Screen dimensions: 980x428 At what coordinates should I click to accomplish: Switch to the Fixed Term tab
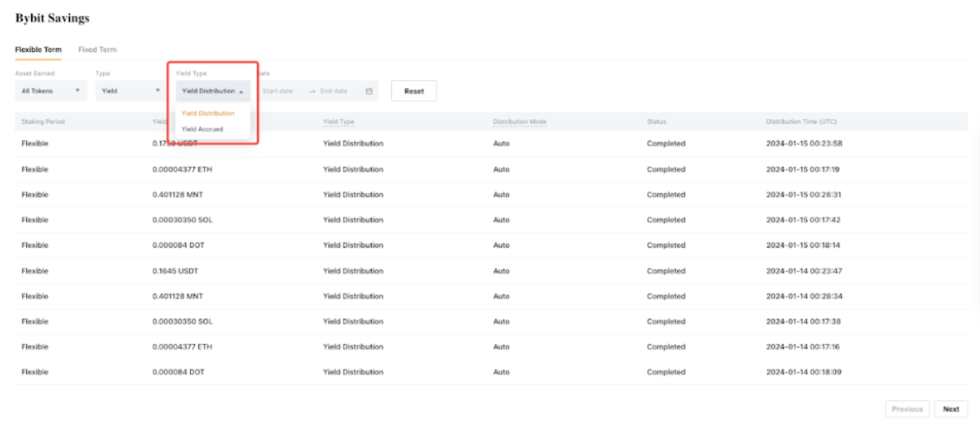coord(97,50)
